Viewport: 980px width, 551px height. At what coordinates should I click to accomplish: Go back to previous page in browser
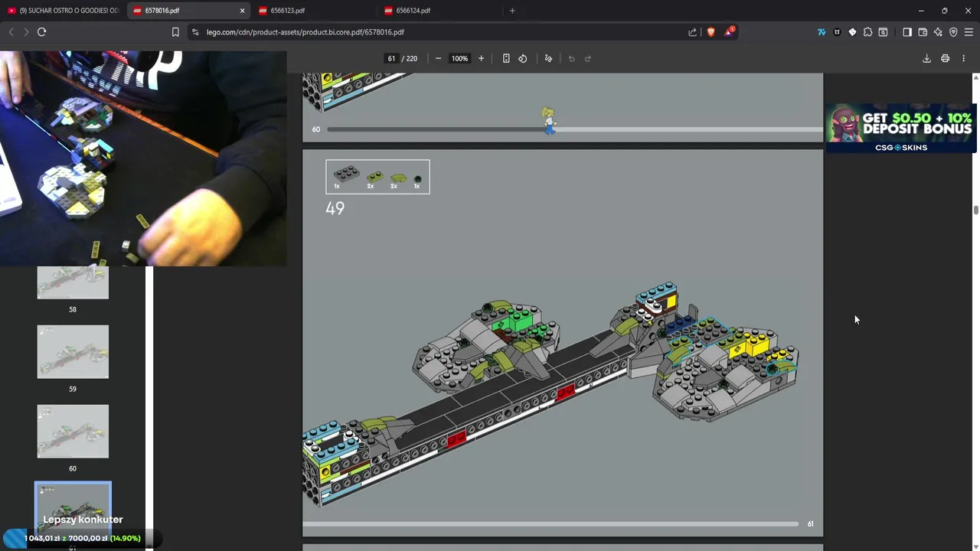pos(11,32)
